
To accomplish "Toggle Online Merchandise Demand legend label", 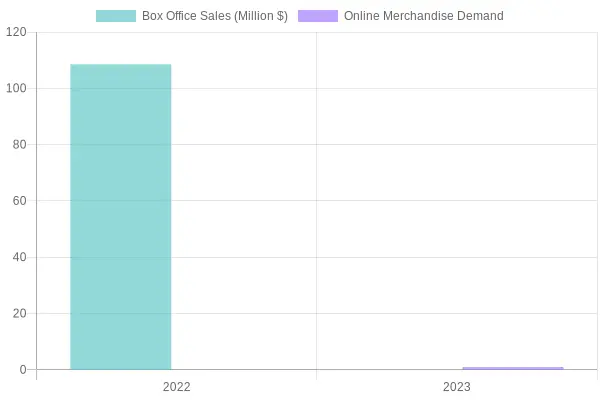I will click(x=424, y=16).
